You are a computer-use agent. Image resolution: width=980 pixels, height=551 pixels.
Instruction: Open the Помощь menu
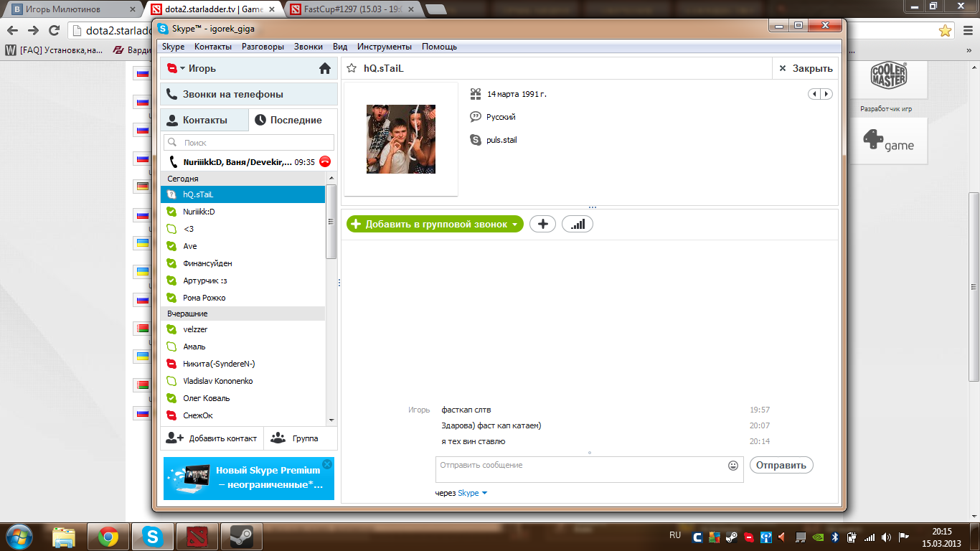click(439, 47)
